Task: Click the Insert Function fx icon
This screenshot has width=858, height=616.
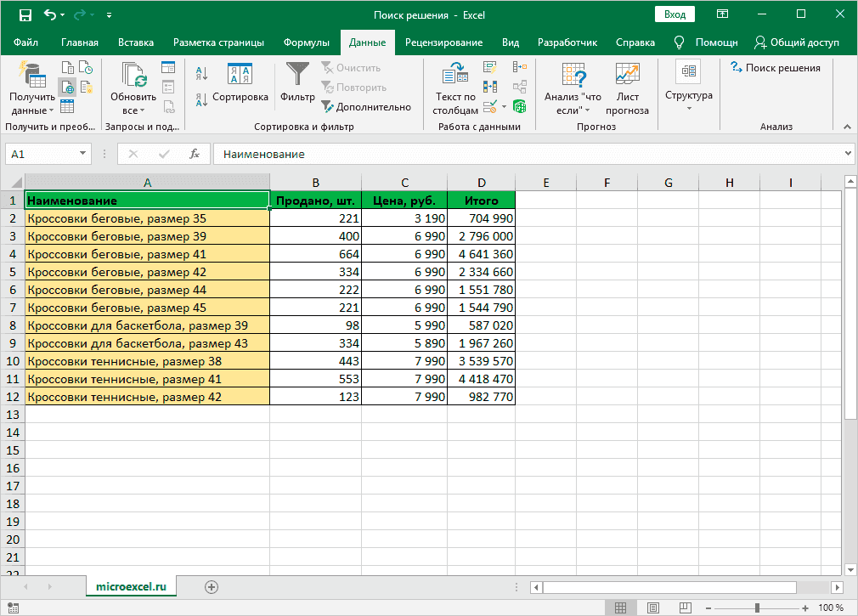Action: (195, 154)
